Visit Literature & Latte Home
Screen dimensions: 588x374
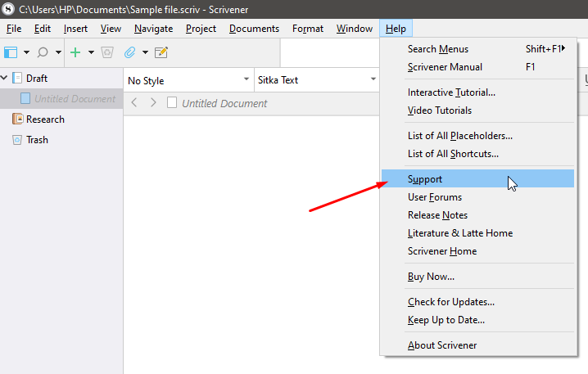click(x=477, y=233)
